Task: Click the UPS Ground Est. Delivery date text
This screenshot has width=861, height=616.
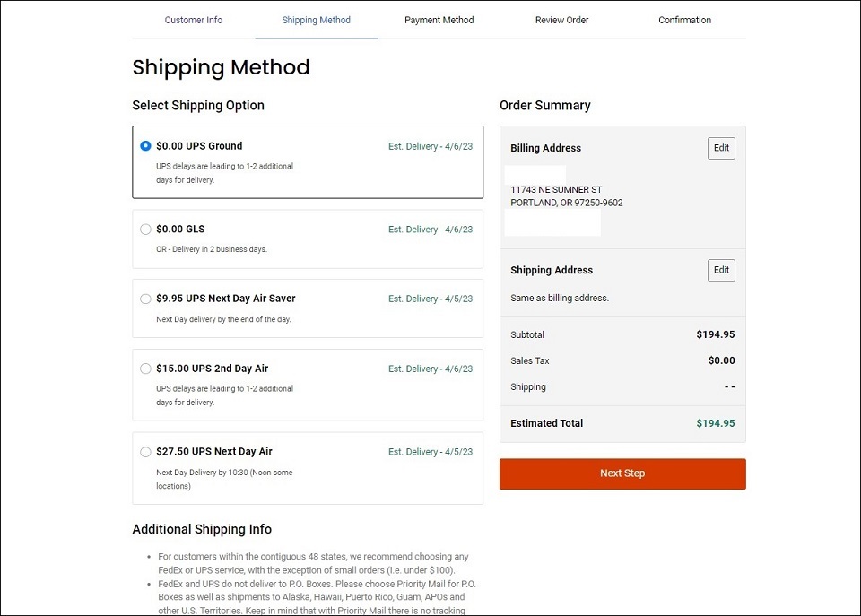Action: pyautogui.click(x=430, y=146)
